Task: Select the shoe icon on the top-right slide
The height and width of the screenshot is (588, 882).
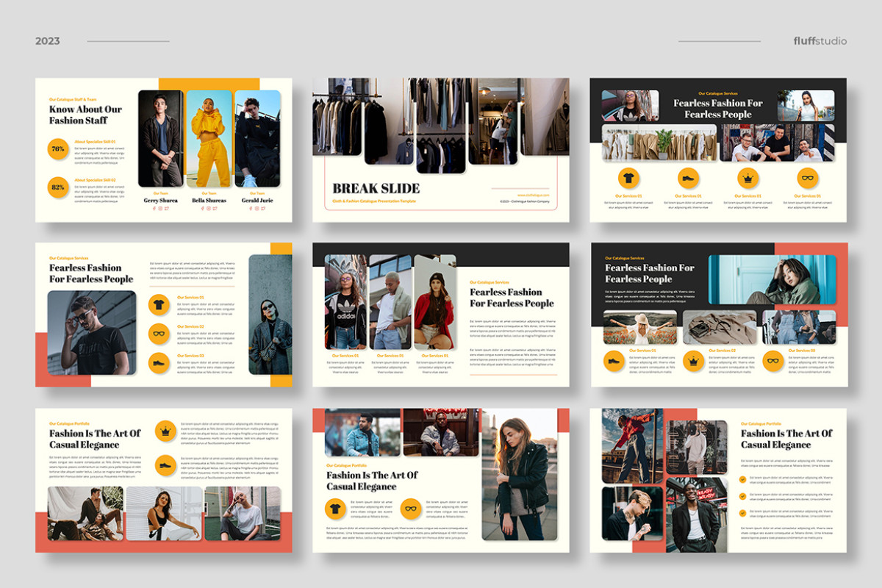Action: [x=687, y=178]
